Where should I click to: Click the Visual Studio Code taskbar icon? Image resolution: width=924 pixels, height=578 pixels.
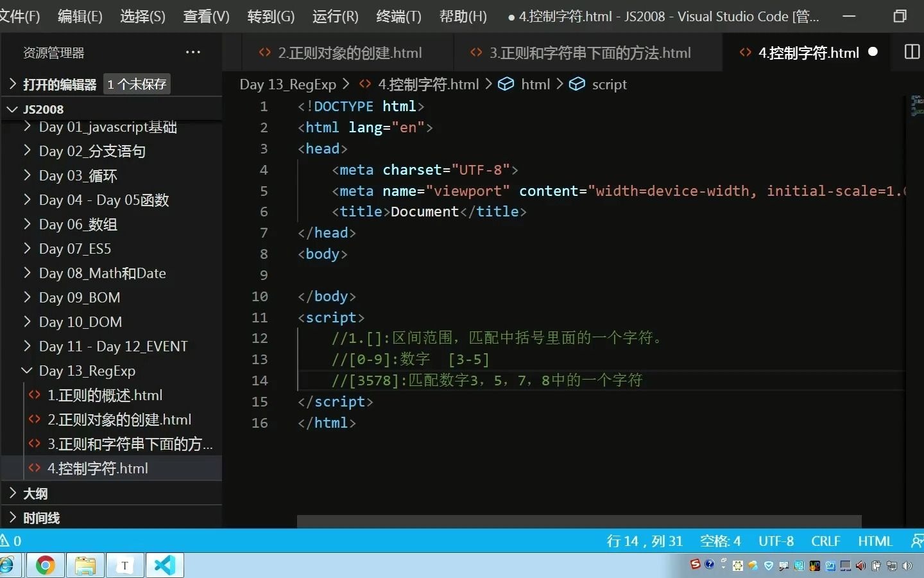[x=165, y=565]
